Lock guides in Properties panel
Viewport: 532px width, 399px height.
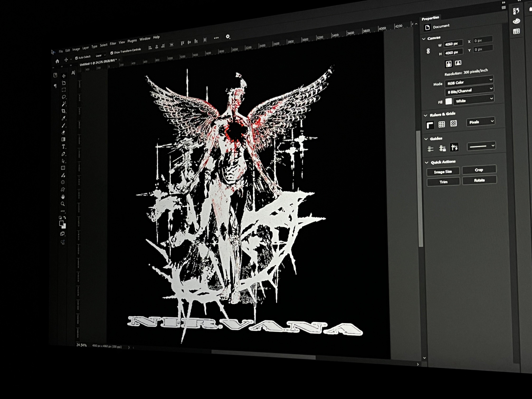[x=442, y=148]
